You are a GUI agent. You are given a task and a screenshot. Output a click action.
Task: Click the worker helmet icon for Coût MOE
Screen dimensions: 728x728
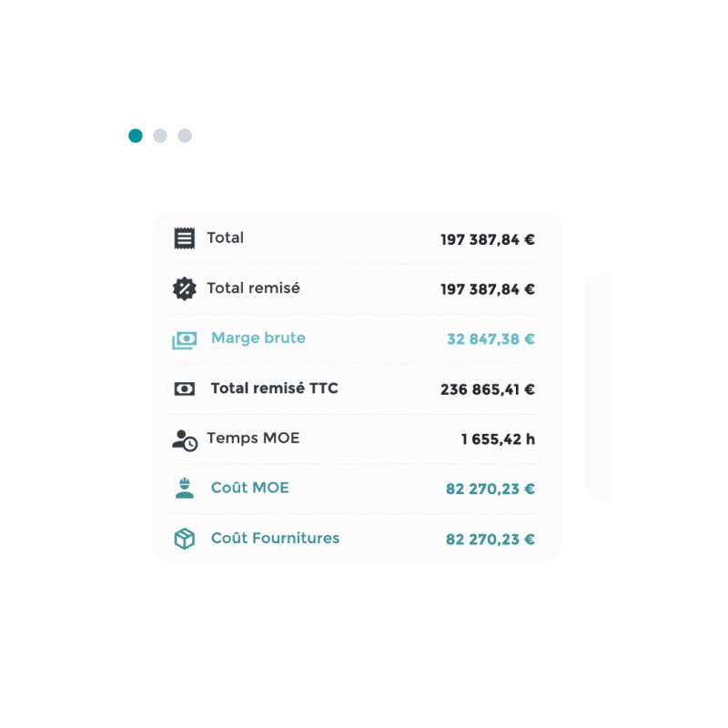coord(185,489)
